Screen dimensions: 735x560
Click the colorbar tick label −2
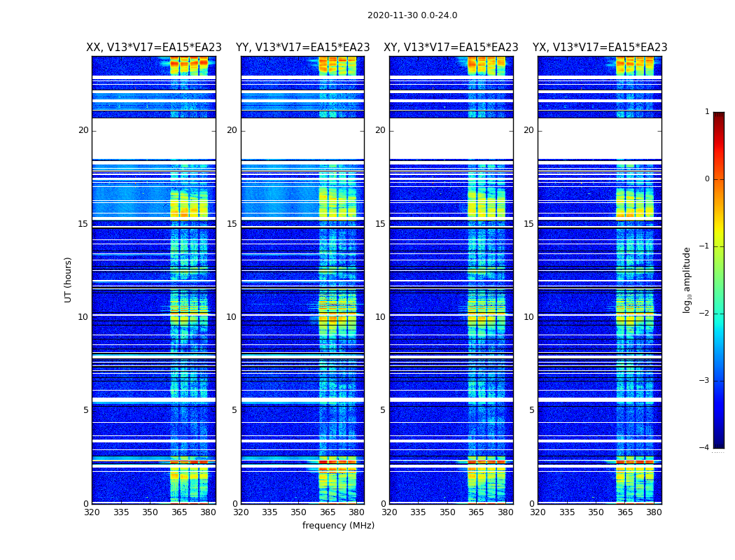click(x=704, y=314)
